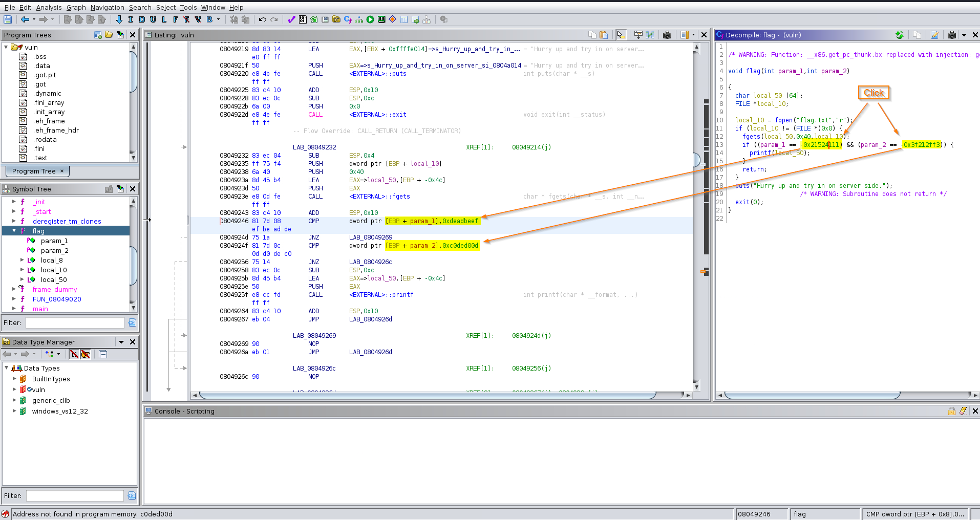This screenshot has height=520, width=980.
Task: Click the Save program icon in the toolbar
Action: [x=8, y=19]
